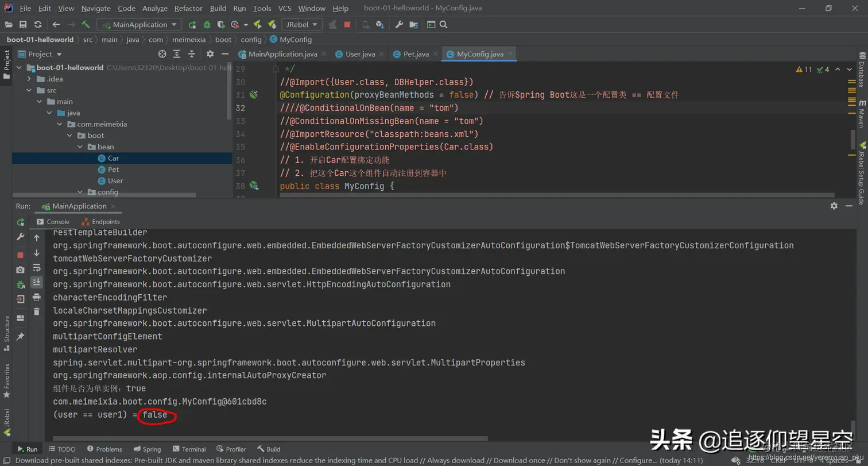Open the Structure side panel
The width and height of the screenshot is (868, 466).
[7, 333]
